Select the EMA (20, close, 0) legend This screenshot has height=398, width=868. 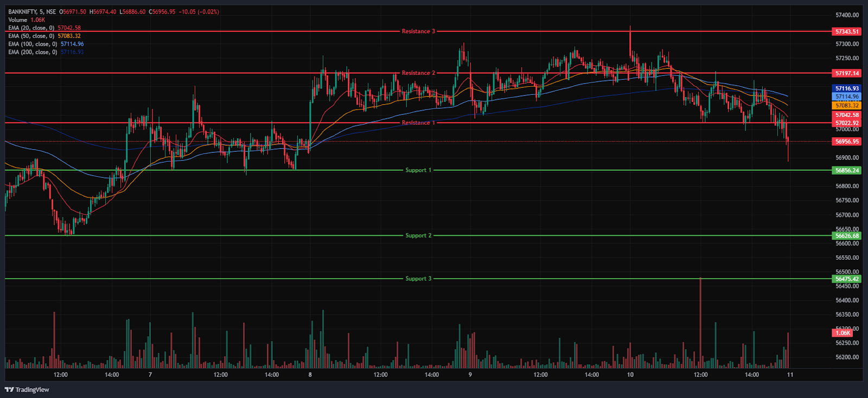31,28
